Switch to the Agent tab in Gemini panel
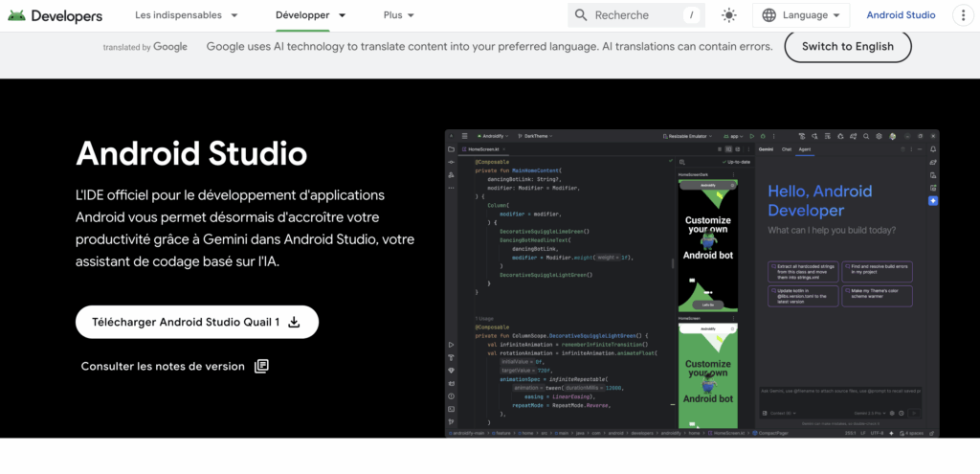Screen dimensions: 980x474 pos(804,149)
